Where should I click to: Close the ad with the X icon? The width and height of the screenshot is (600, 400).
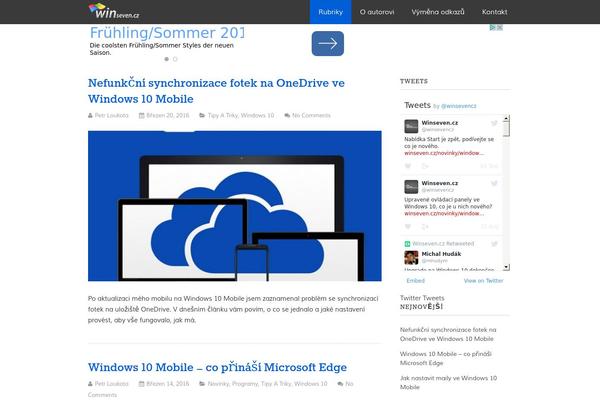pyautogui.click(x=499, y=27)
